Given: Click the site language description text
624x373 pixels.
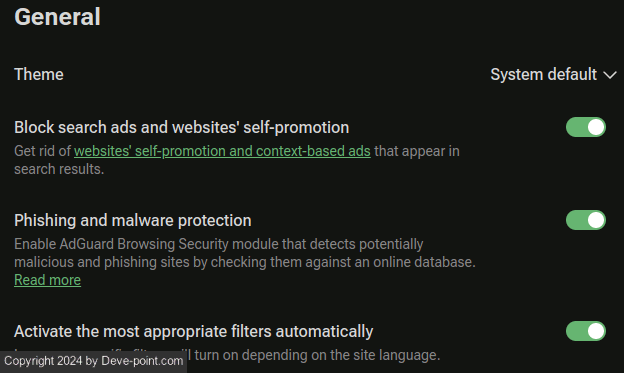Looking at the screenshot, I should point(314,355).
